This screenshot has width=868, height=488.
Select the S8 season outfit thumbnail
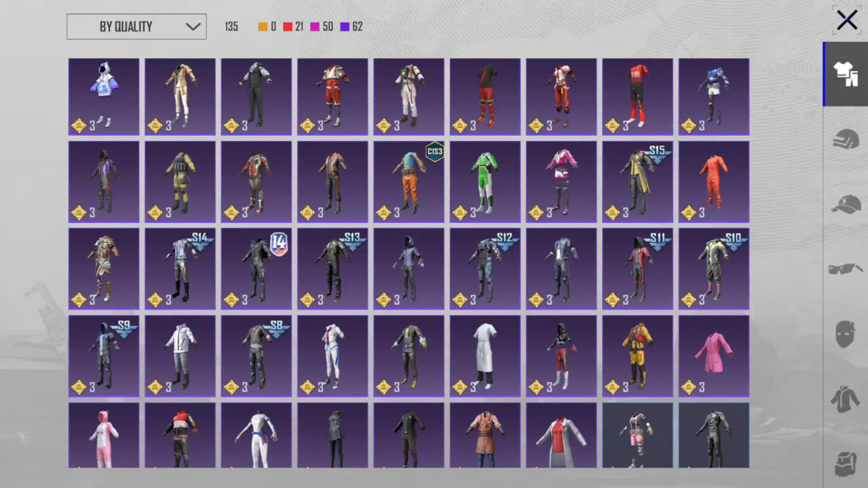tap(256, 356)
